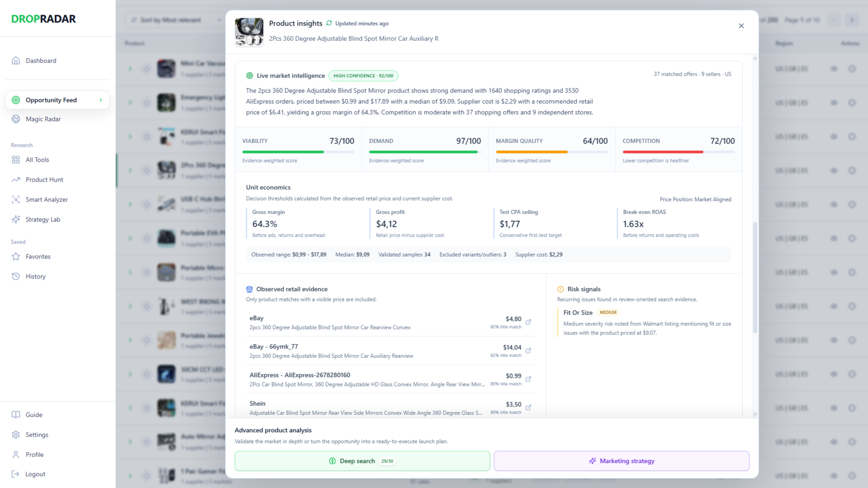Click the Actions circle icon on the Emergency Light row
The height and width of the screenshot is (488, 868).
[852, 102]
